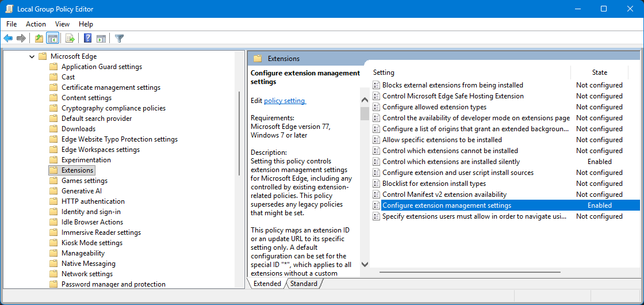Click policy icon for Configure allowed extension types
Screen dimensions: 644x305
376,107
